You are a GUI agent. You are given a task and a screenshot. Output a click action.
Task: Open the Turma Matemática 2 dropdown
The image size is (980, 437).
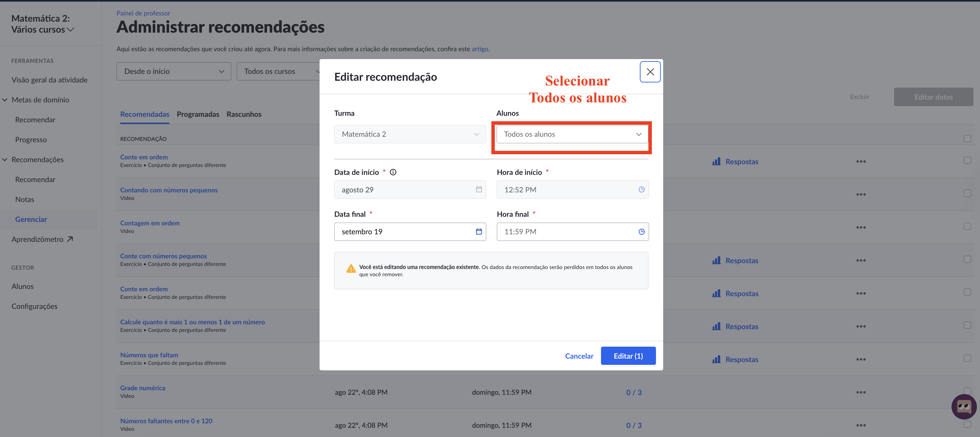pyautogui.click(x=410, y=134)
